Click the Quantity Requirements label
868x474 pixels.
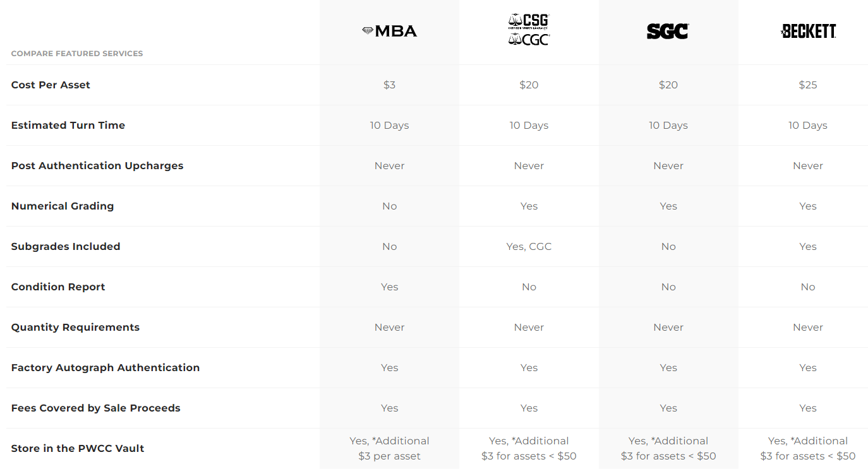point(75,327)
